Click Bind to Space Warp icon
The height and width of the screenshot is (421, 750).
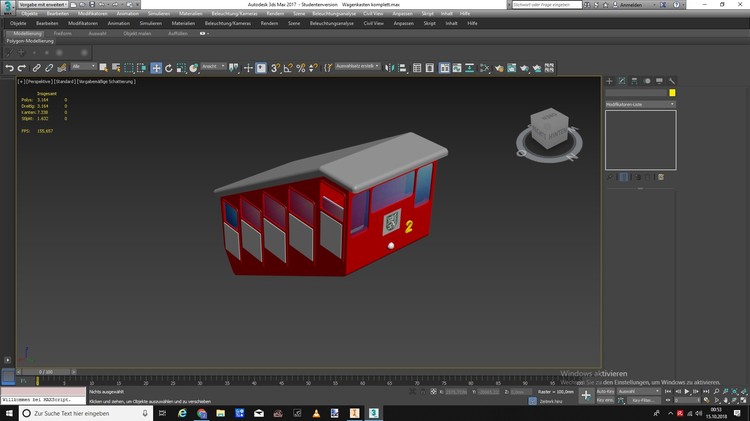(x=62, y=68)
